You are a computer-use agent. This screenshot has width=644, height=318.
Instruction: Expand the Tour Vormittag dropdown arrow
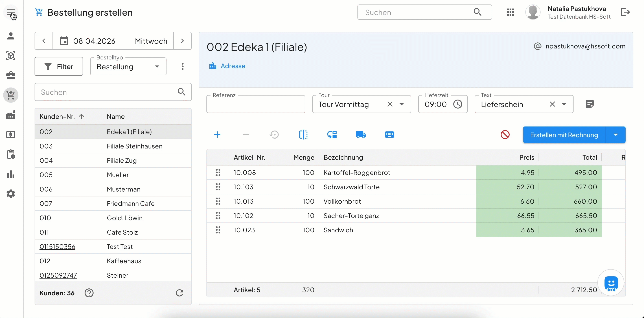coord(401,104)
